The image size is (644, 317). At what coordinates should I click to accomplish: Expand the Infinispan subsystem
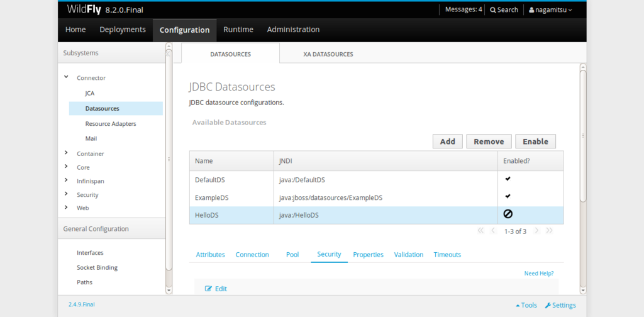pyautogui.click(x=66, y=181)
